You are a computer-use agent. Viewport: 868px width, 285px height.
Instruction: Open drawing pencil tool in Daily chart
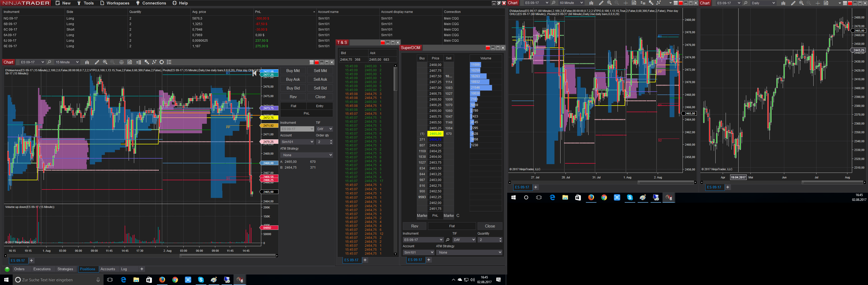coord(793,3)
